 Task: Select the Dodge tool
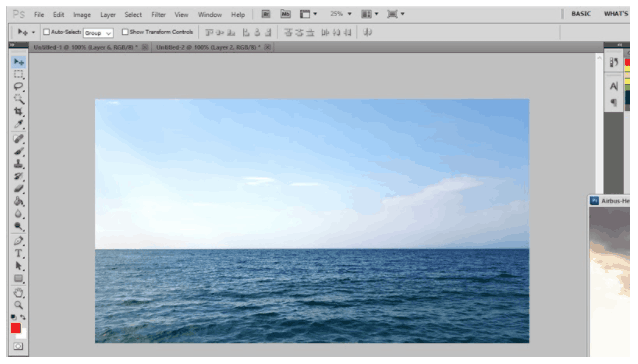(19, 226)
